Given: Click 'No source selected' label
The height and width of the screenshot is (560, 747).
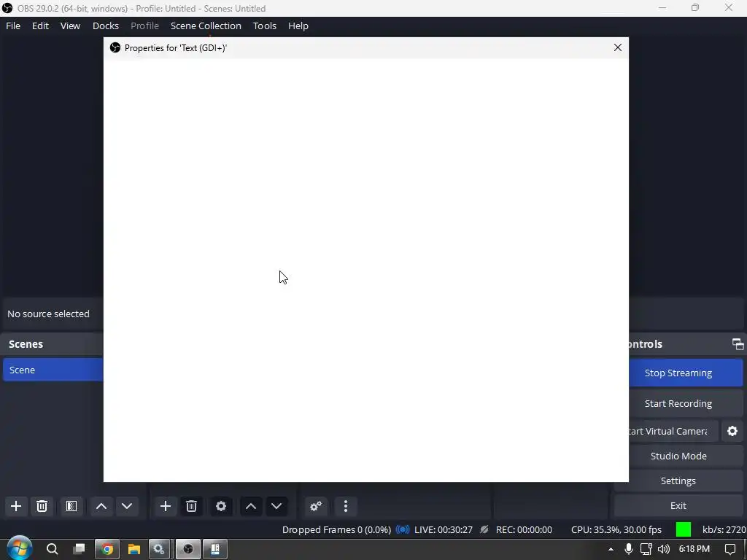Looking at the screenshot, I should (48, 314).
